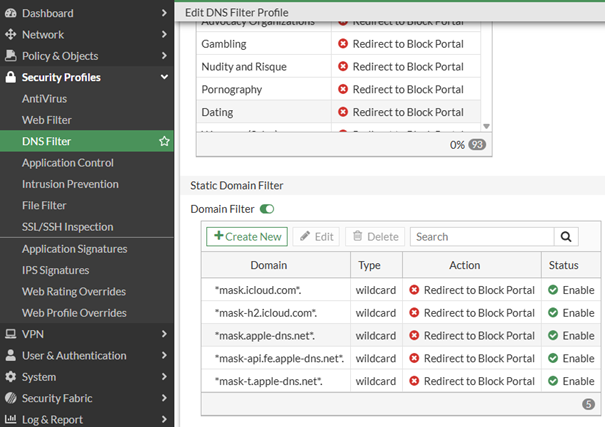
Task: Click the category list scrollbar down arrow
Action: [x=487, y=127]
